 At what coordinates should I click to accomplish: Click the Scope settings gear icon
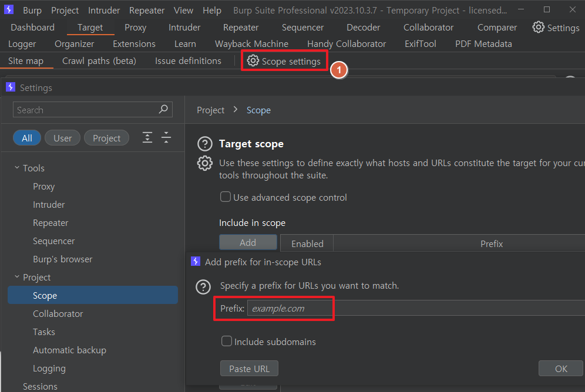click(x=253, y=61)
